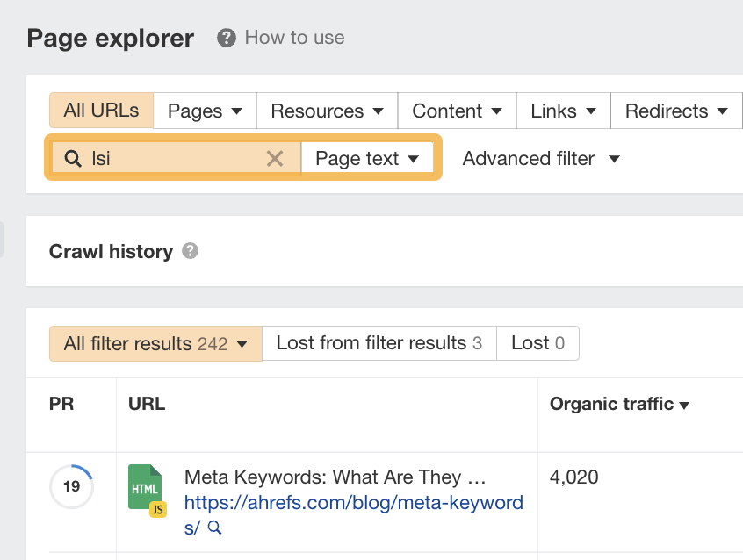Screen dimensions: 743x560
Task: Switch to the All URLs tab
Action: (x=100, y=111)
